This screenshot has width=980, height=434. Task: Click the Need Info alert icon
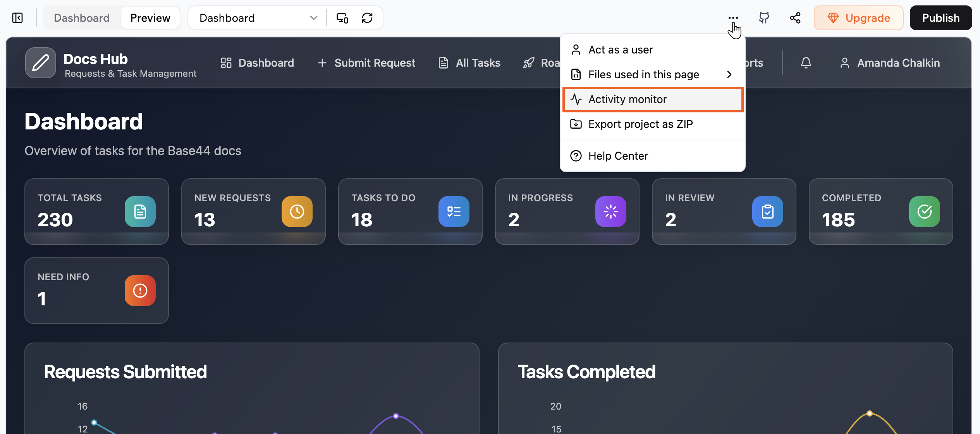[140, 290]
